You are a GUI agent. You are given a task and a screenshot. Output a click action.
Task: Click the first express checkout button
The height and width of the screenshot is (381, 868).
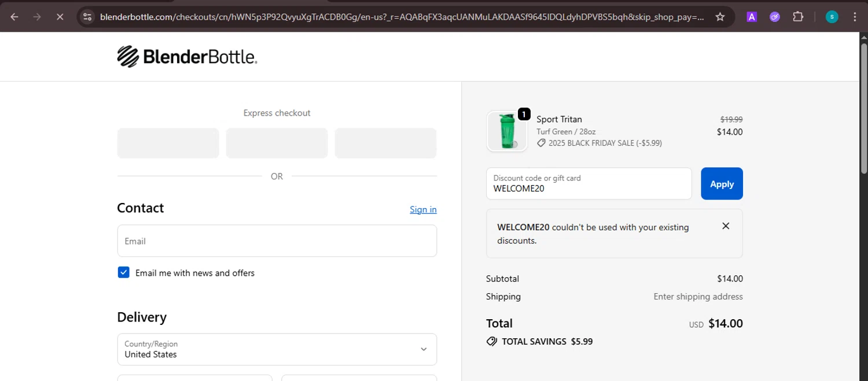point(168,143)
